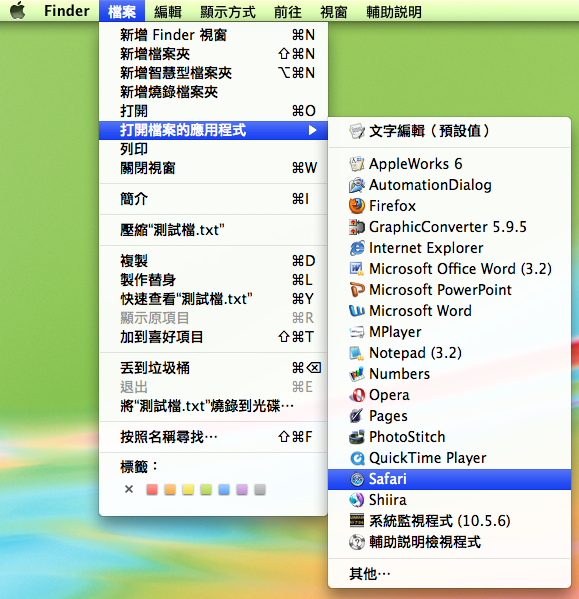Choose 新增檔案夾 menu item
579x599 pixels.
pos(213,54)
